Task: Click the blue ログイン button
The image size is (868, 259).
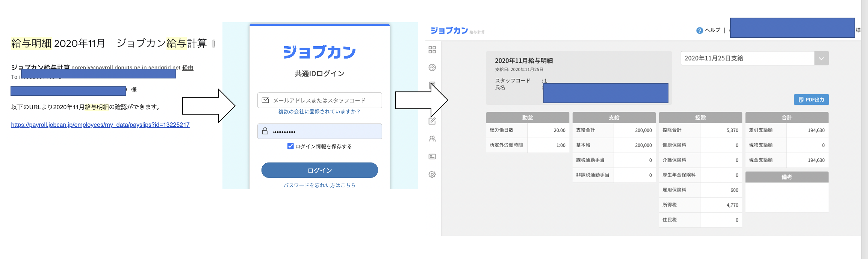Action: pyautogui.click(x=319, y=170)
